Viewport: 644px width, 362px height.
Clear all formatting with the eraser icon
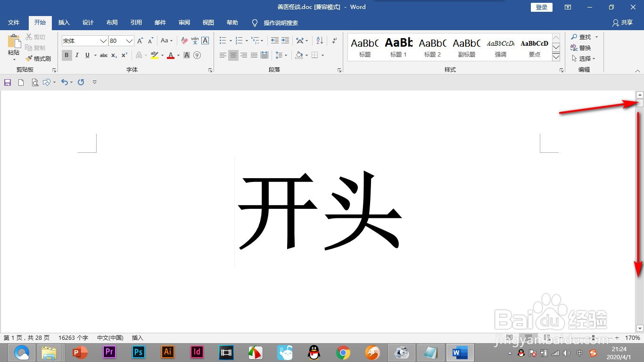pos(184,41)
